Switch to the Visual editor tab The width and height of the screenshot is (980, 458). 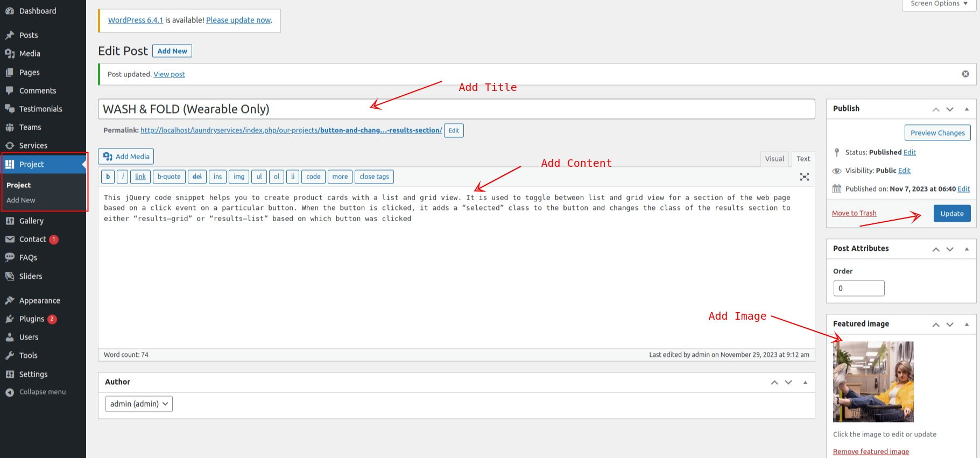[774, 159]
